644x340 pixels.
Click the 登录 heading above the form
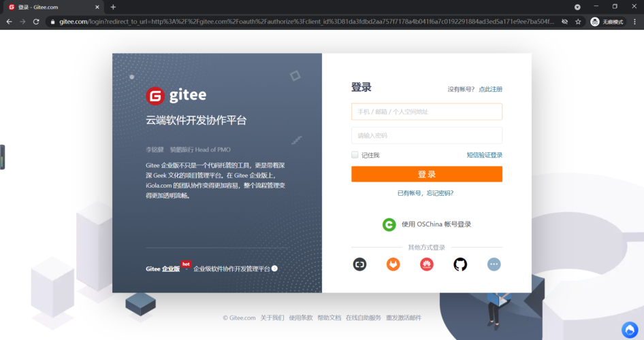click(x=361, y=87)
